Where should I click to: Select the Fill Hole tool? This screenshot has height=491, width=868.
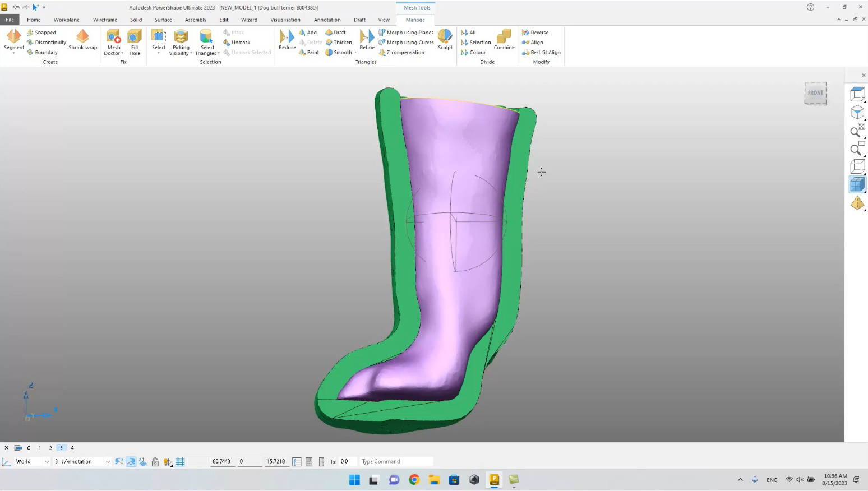pyautogui.click(x=135, y=42)
